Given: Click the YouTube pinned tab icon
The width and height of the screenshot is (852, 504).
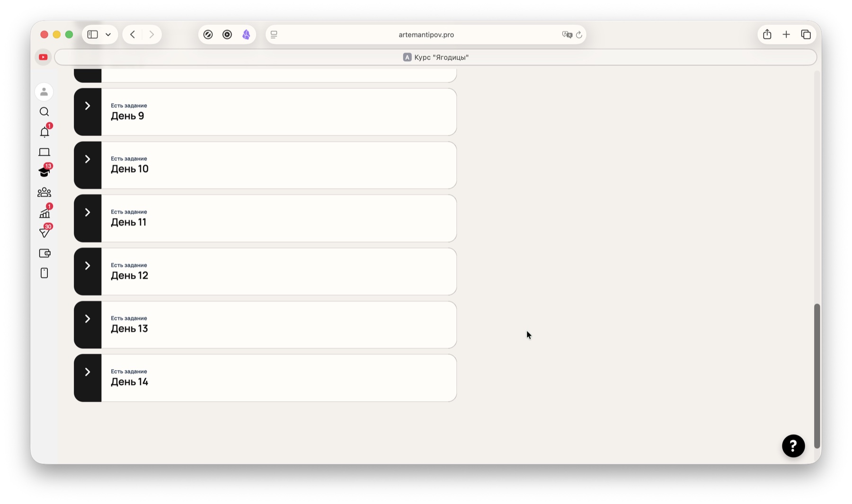Looking at the screenshot, I should tap(43, 57).
